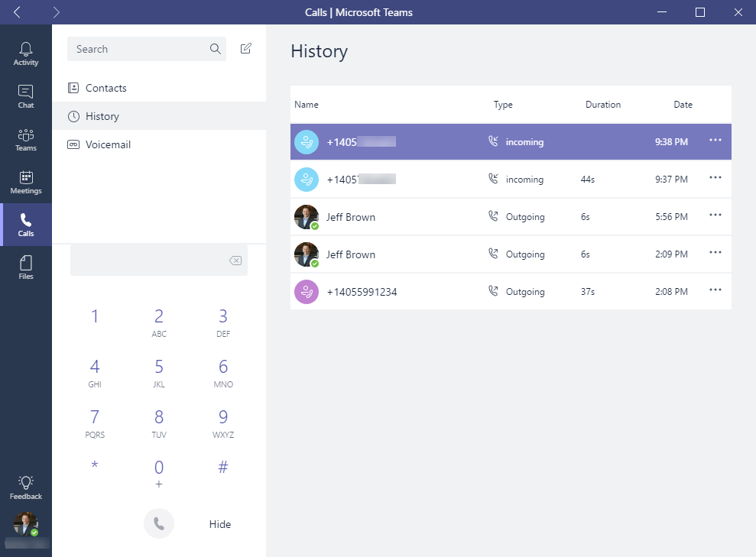Open more options for 9:38 PM call

(x=715, y=141)
